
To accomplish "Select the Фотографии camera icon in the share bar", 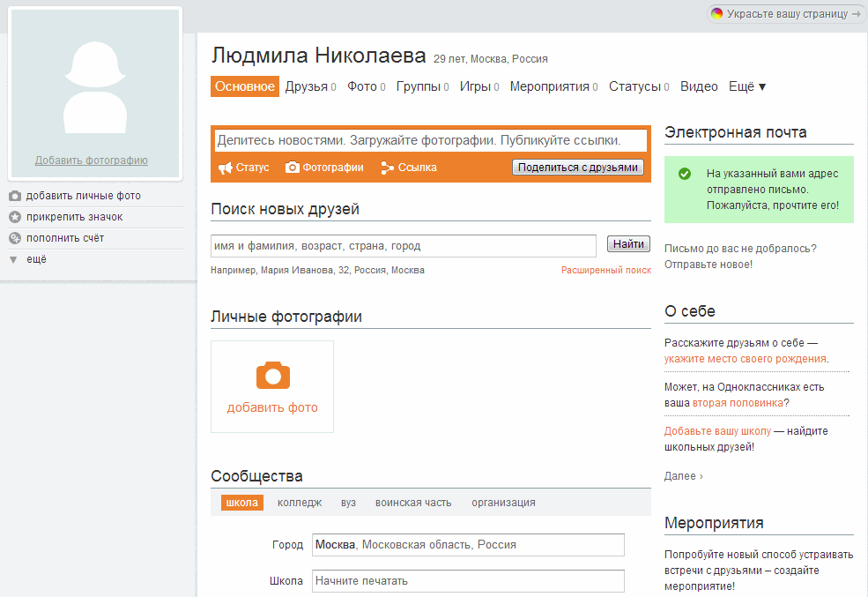I will click(x=293, y=167).
